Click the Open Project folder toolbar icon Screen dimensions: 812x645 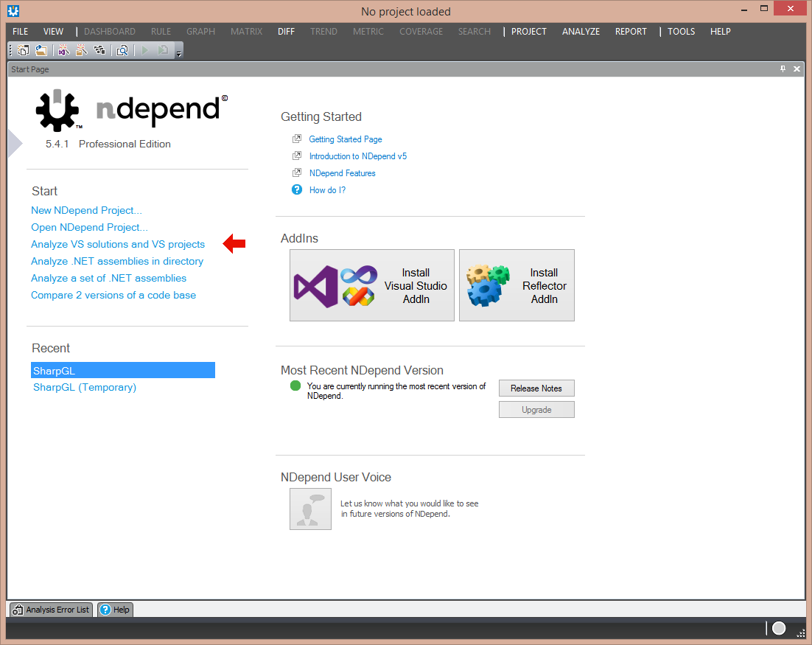pos(41,50)
